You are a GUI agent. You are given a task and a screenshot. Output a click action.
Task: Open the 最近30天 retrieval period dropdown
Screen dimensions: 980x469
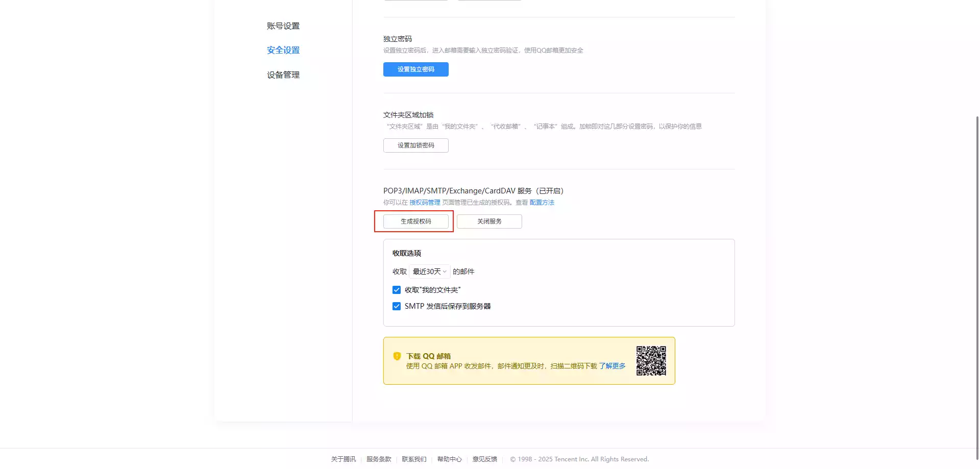[x=429, y=271]
